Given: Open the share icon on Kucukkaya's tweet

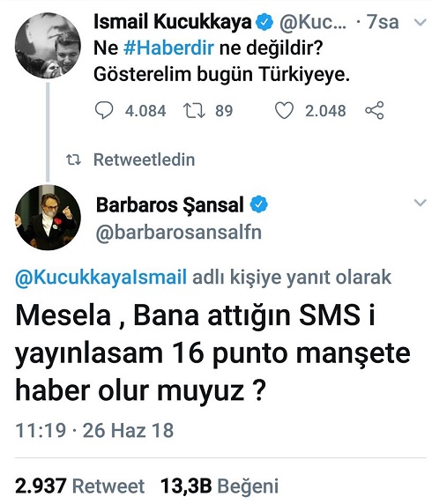Looking at the screenshot, I should pos(375,110).
